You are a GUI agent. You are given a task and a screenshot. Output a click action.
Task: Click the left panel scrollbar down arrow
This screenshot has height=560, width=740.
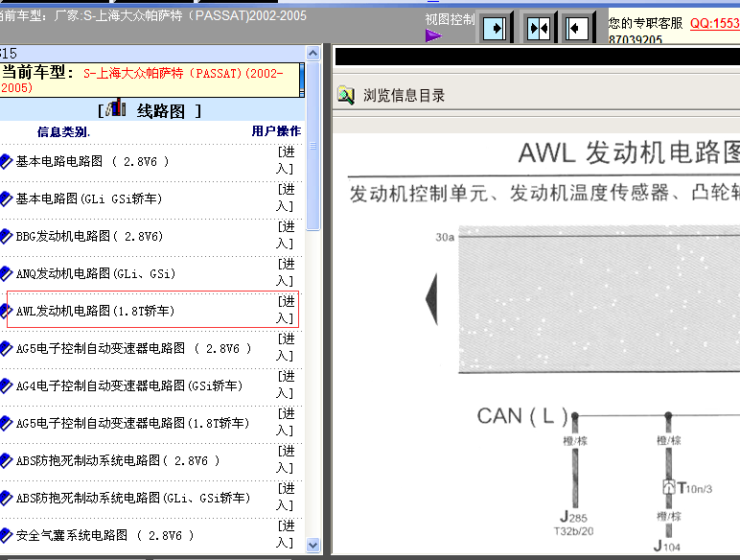[312, 545]
